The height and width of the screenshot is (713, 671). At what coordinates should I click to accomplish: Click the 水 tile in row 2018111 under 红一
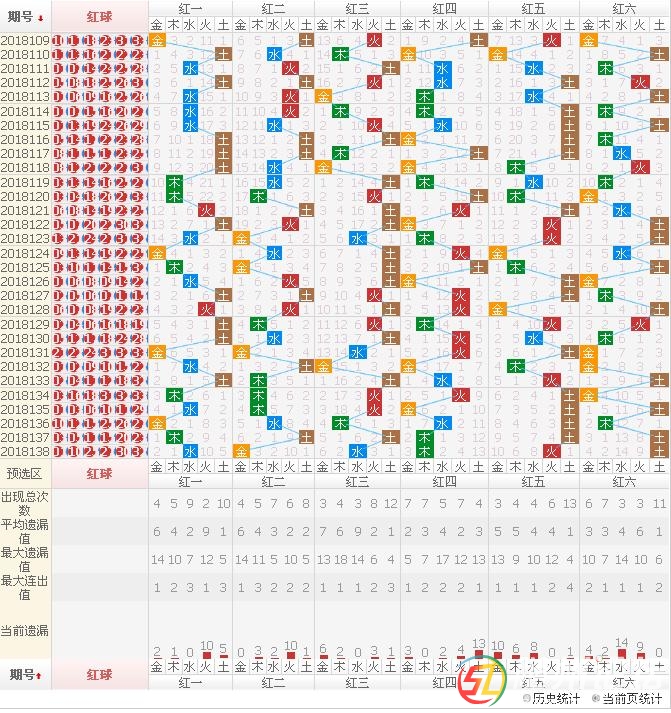pyautogui.click(x=190, y=69)
